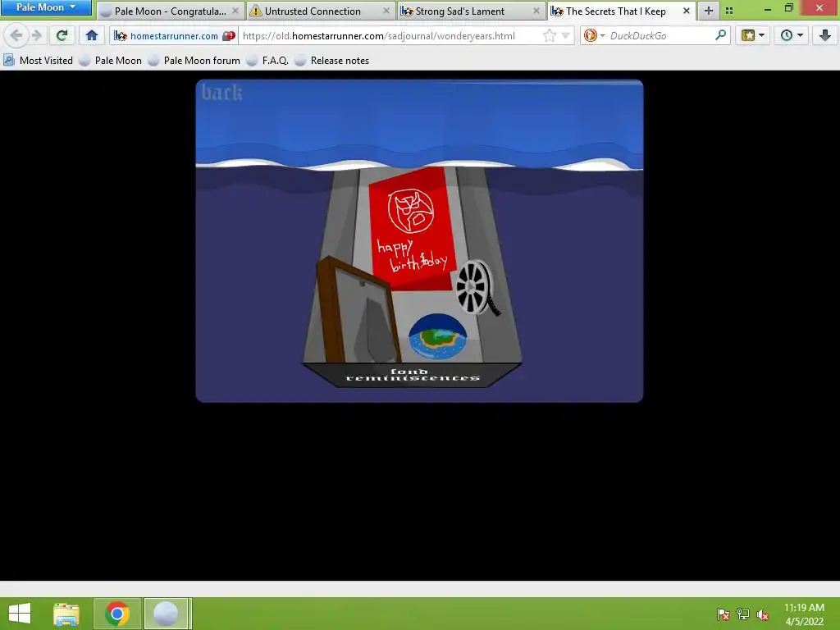Reload the current page

pyautogui.click(x=62, y=36)
